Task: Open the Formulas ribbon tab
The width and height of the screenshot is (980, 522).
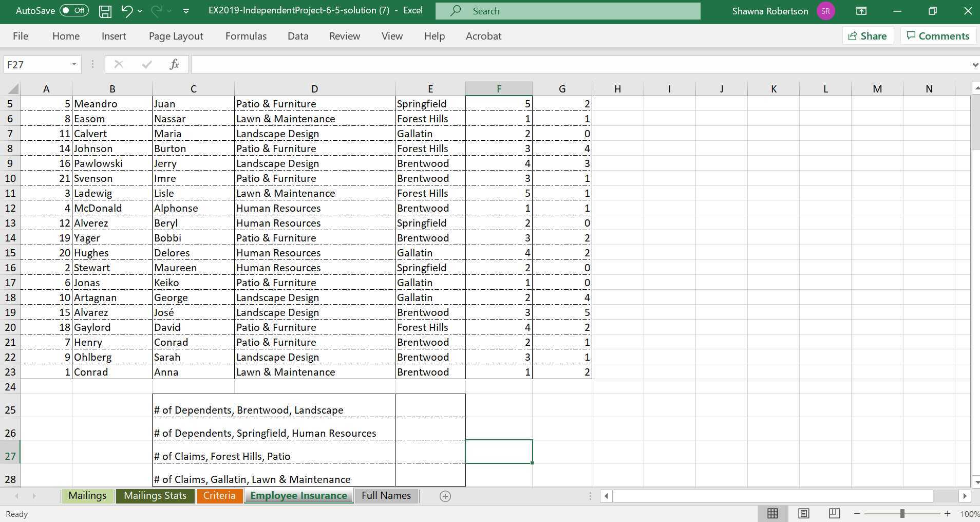Action: pyautogui.click(x=246, y=36)
